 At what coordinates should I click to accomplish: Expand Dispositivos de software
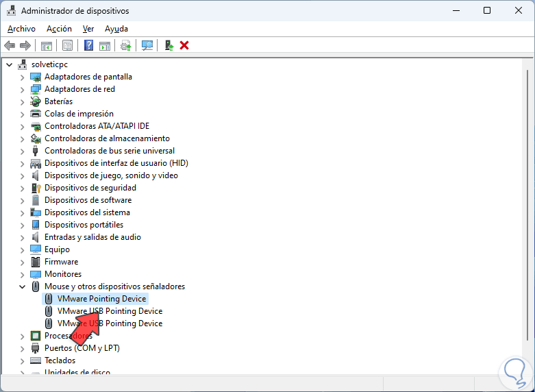coord(22,201)
